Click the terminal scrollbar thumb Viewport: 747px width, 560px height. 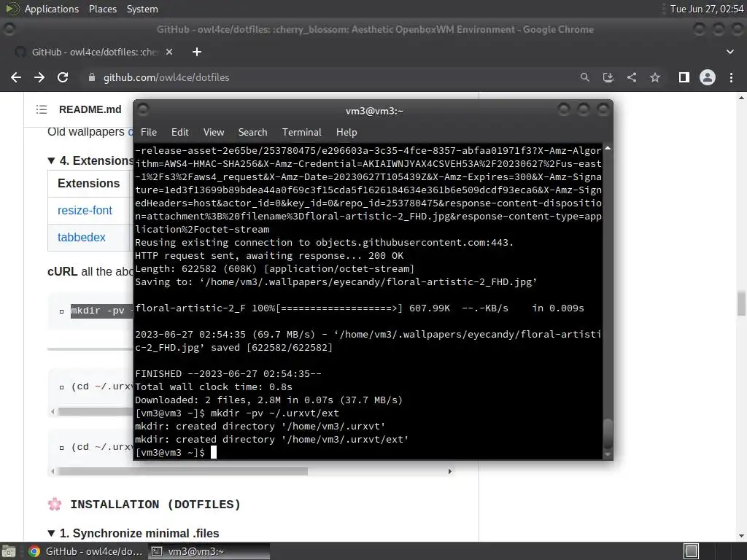click(608, 433)
